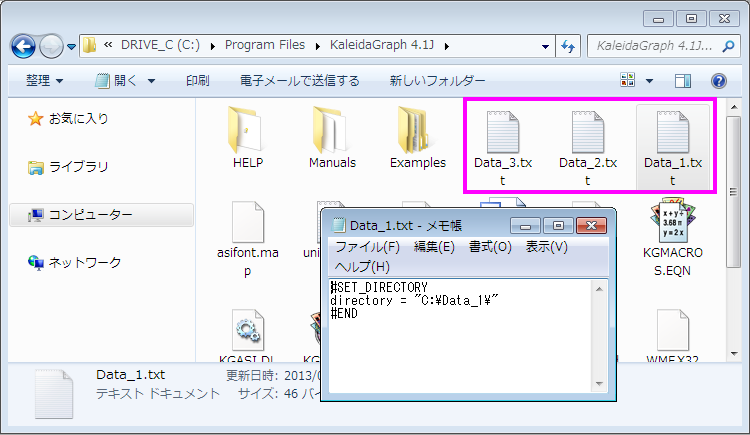Select ライブラリ in navigation pane
The height and width of the screenshot is (435, 750).
pos(68,167)
